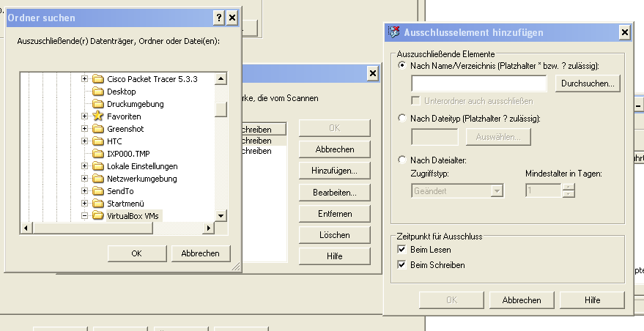Select the IXP000.TMP folder icon
The height and width of the screenshot is (331, 644).
tap(97, 154)
